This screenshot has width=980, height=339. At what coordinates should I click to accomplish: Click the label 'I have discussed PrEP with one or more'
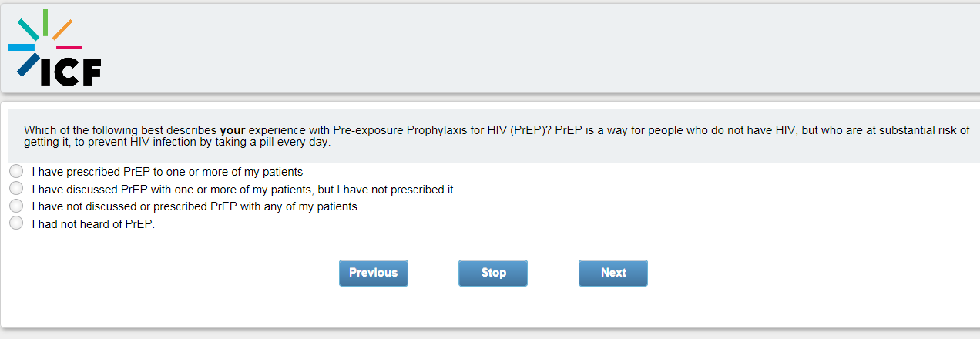click(x=242, y=190)
